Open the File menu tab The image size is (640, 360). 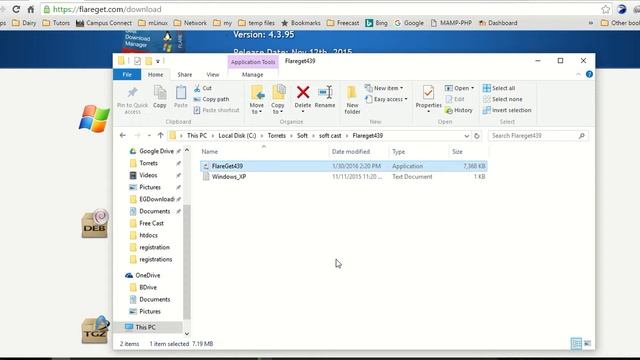click(127, 74)
